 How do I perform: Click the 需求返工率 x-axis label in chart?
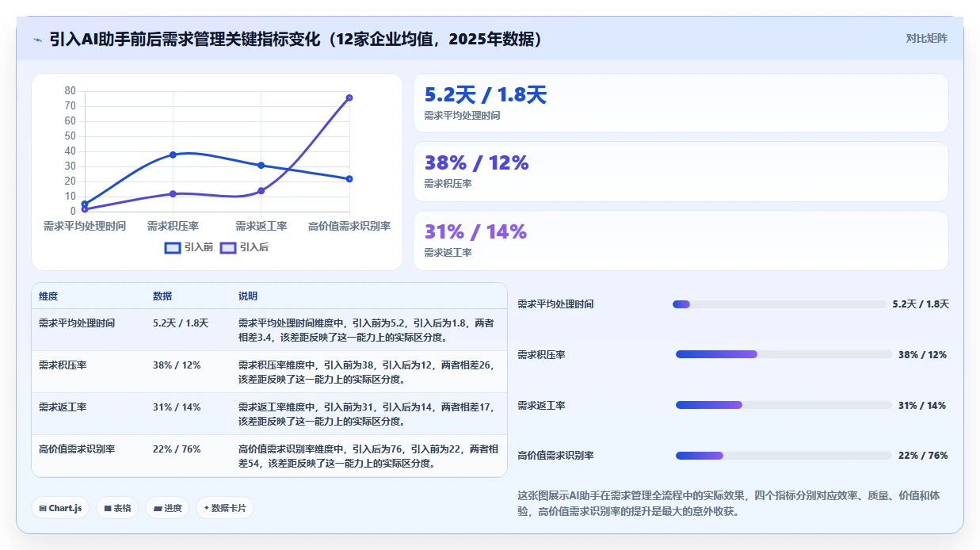click(261, 226)
